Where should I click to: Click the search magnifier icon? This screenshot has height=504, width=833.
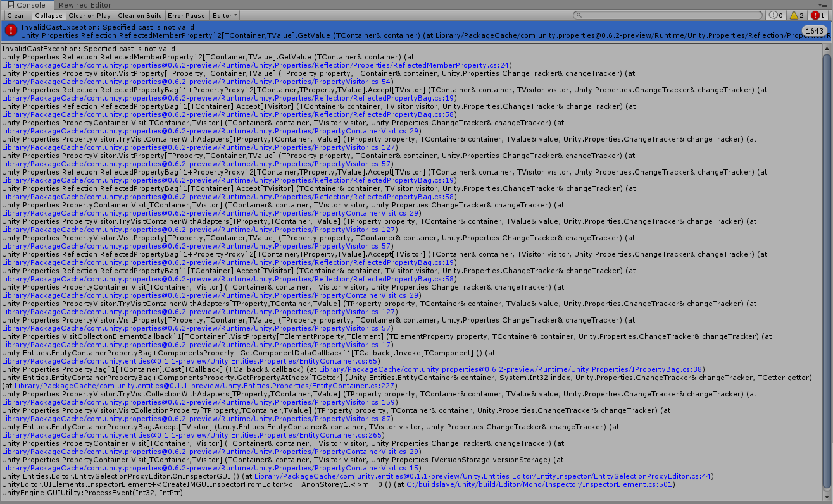[x=578, y=14]
